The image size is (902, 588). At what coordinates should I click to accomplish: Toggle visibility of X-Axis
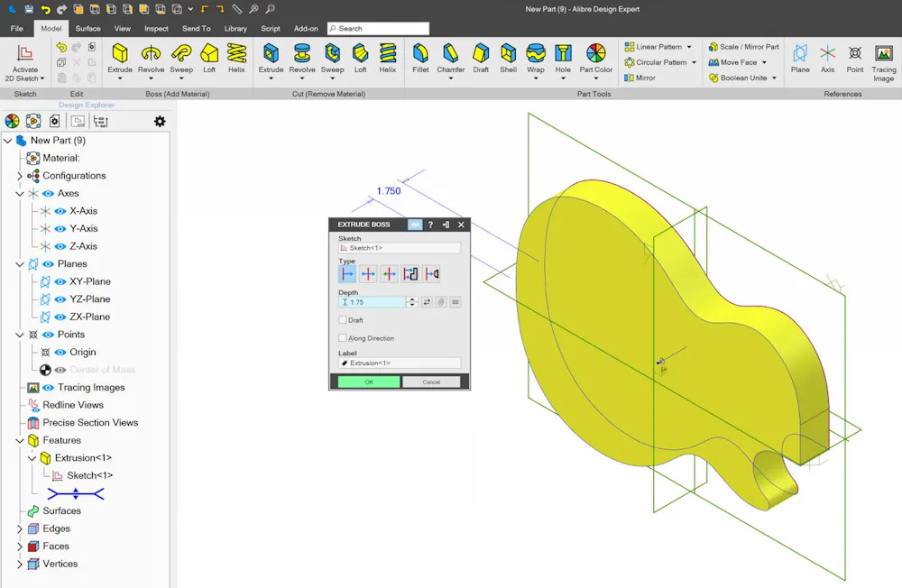pyautogui.click(x=60, y=211)
